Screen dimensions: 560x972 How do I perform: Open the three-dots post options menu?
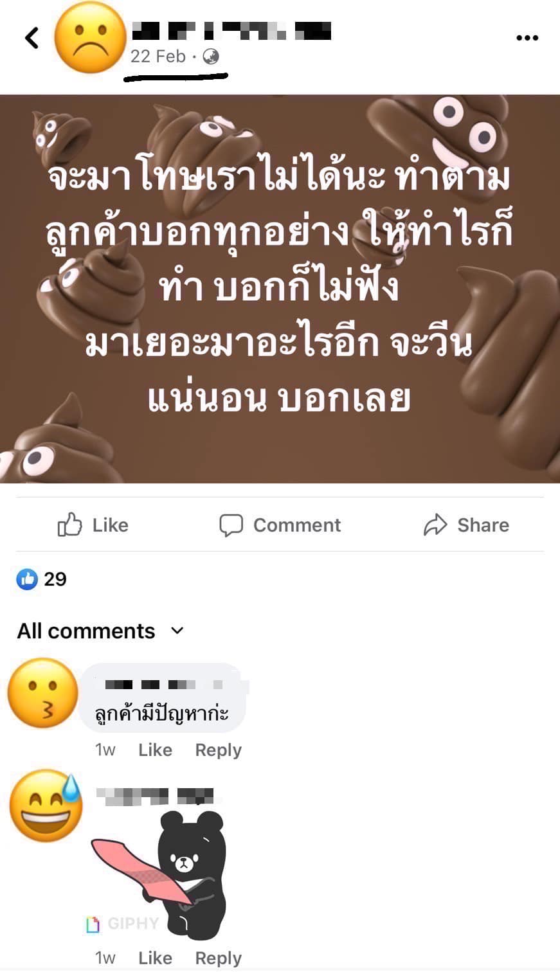pyautogui.click(x=527, y=38)
